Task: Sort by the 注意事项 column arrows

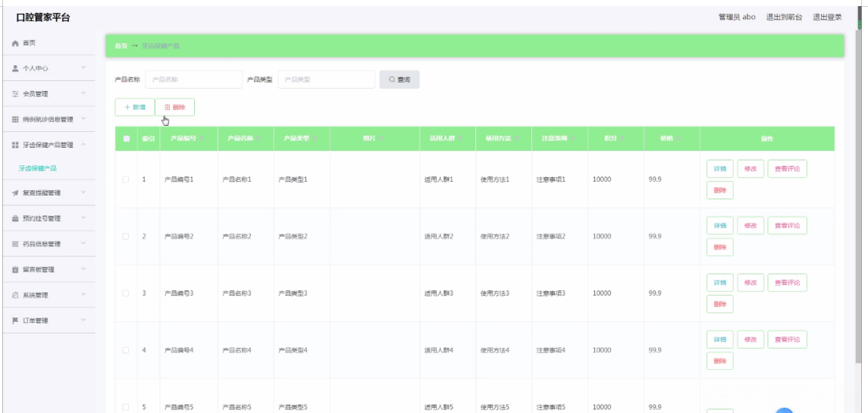Action: click(572, 139)
